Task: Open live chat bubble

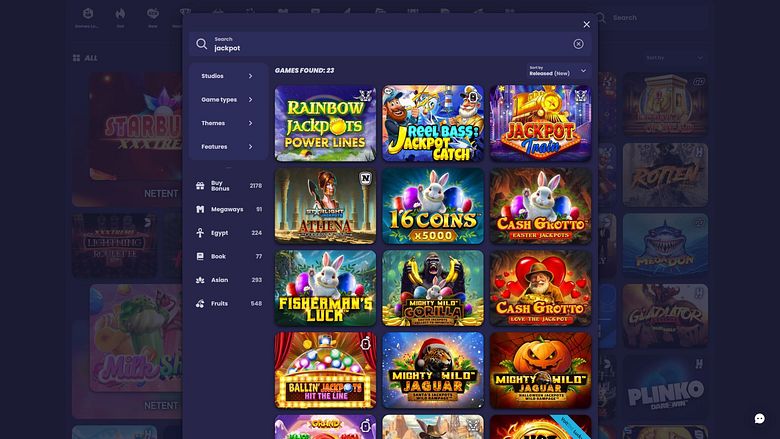Action: (x=759, y=419)
